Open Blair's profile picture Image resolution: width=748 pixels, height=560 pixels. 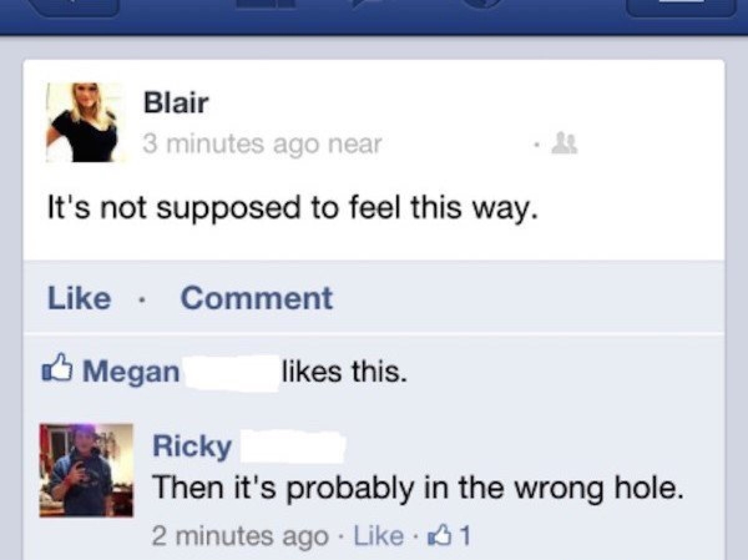pos(85,123)
